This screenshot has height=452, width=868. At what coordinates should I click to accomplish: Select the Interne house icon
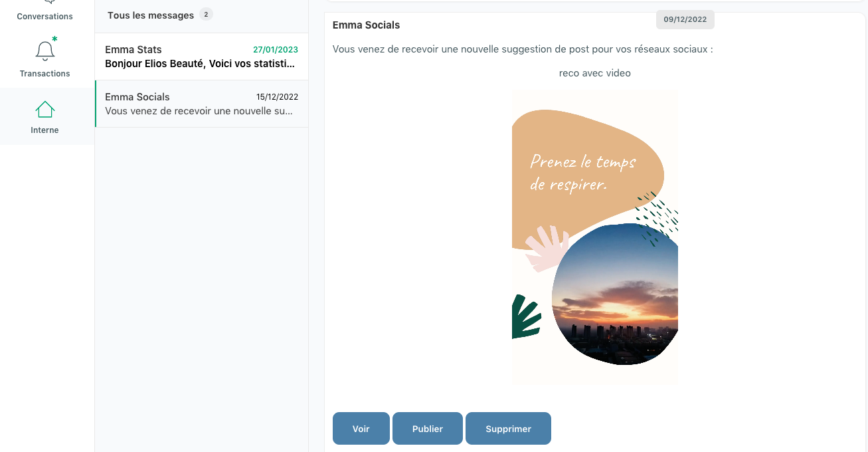coord(45,109)
